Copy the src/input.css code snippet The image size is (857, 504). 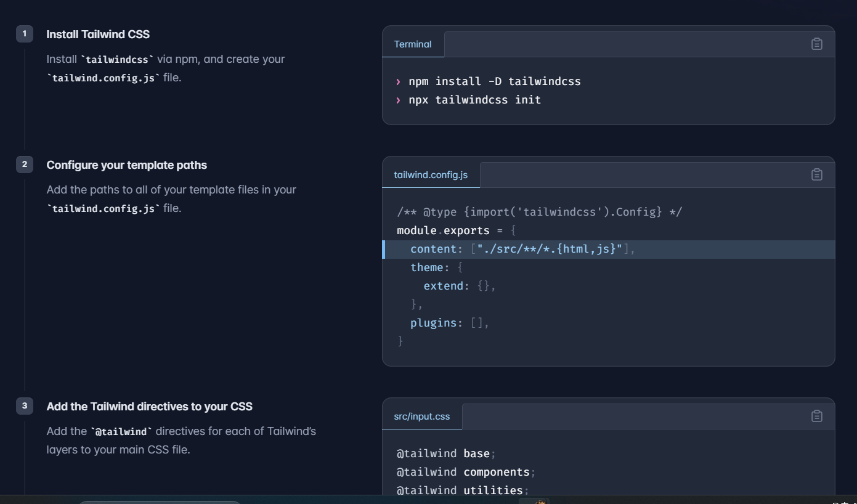point(816,416)
